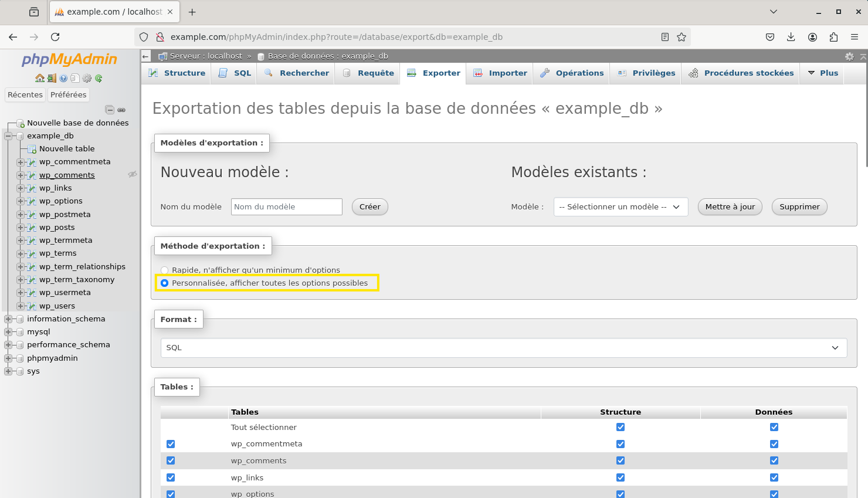Click the Mettre à jour button
The width and height of the screenshot is (868, 498).
click(730, 207)
